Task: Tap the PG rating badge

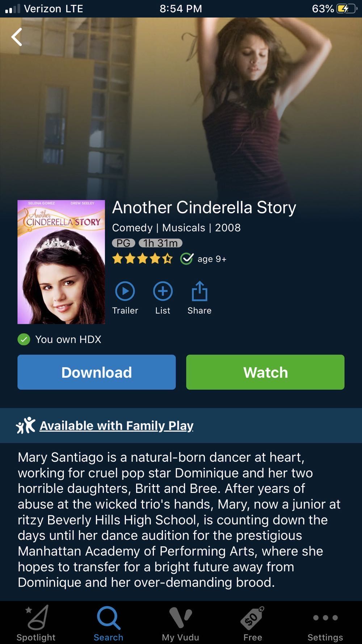Action: (x=123, y=243)
